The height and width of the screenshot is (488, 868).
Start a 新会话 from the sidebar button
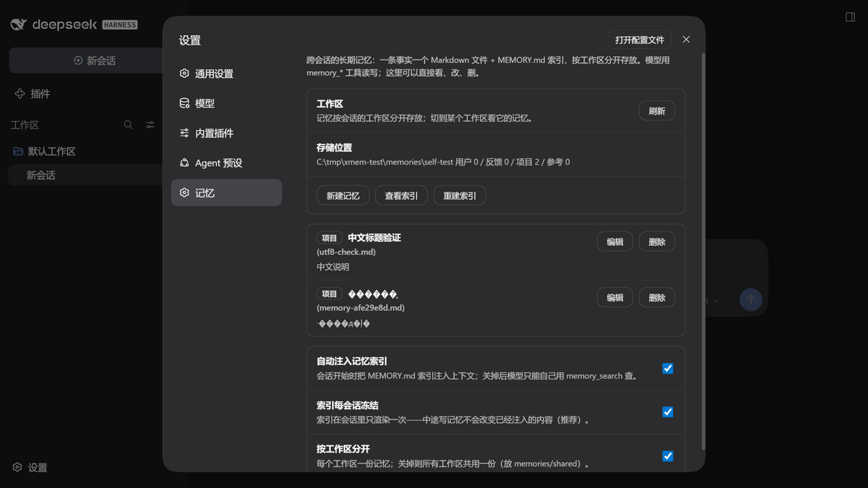coord(86,60)
